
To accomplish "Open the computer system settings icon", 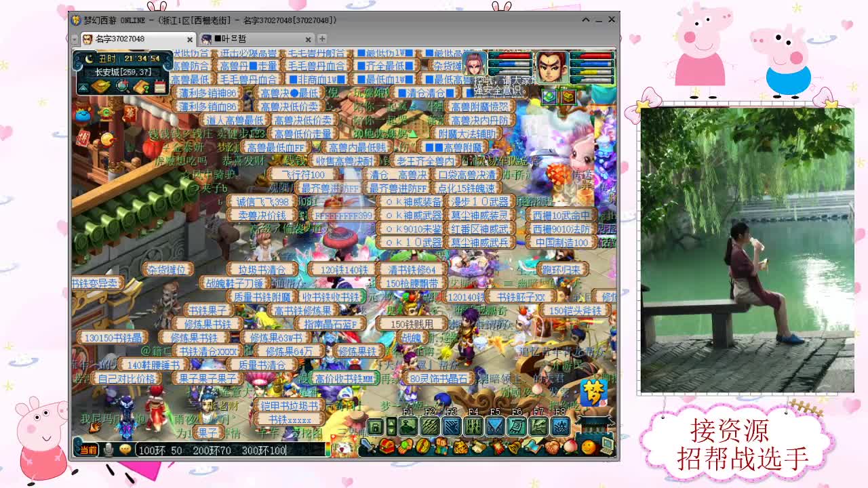I will pos(608,446).
